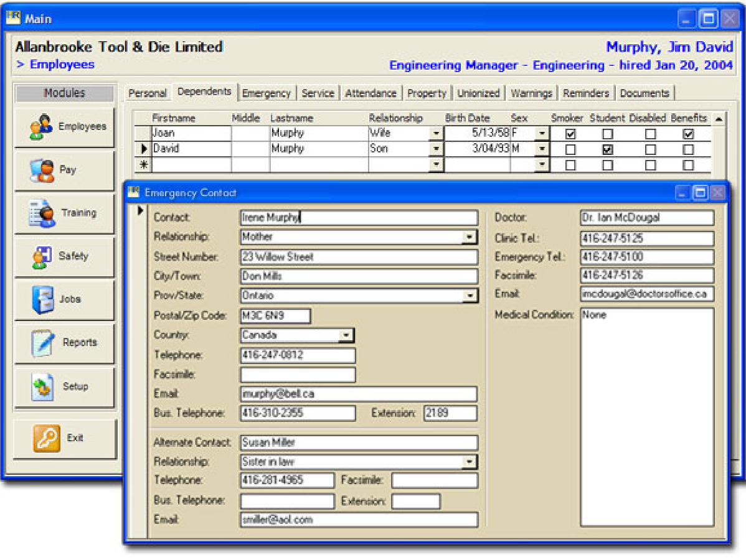Open the Relationship dropdown for Joan
The width and height of the screenshot is (746, 560).
tap(435, 133)
